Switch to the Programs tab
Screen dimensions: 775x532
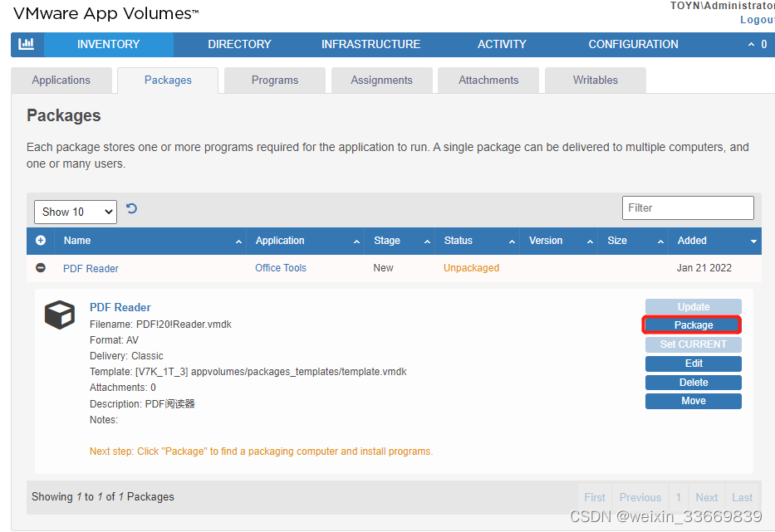click(275, 80)
